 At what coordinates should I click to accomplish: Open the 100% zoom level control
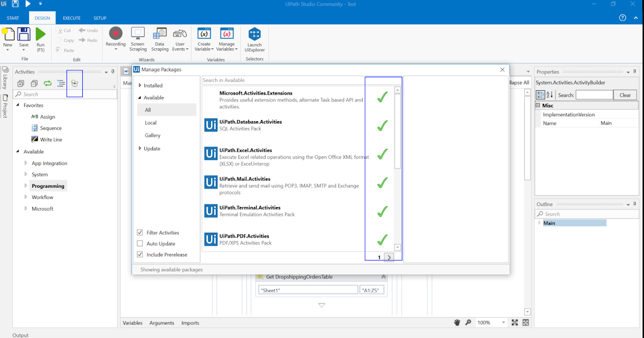[x=490, y=322]
